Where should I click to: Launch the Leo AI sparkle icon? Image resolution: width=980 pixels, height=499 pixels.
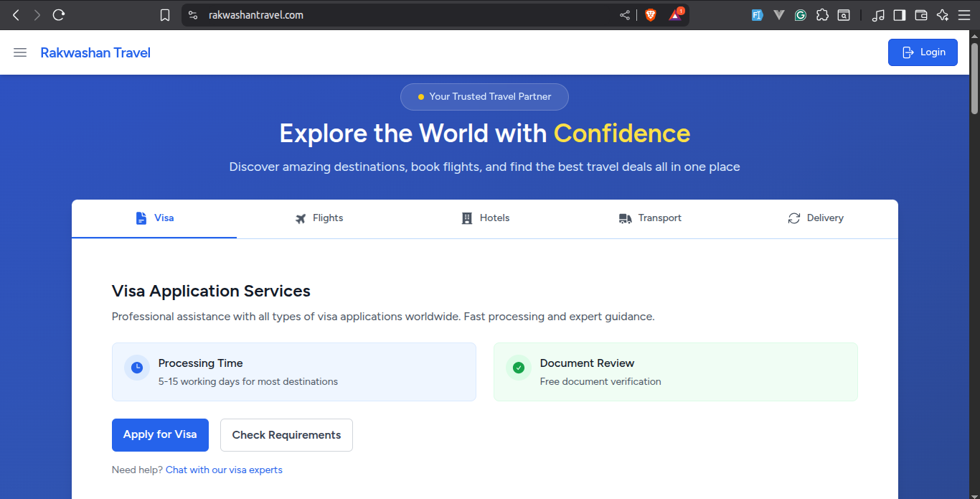click(943, 15)
